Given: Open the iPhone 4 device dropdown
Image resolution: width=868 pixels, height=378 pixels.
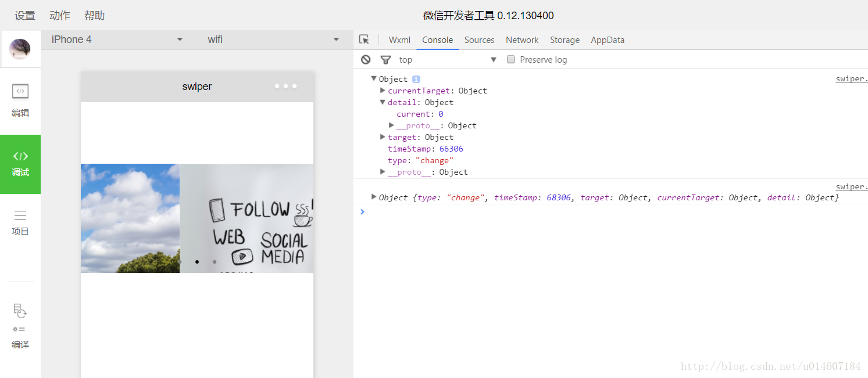Looking at the screenshot, I should tap(117, 39).
